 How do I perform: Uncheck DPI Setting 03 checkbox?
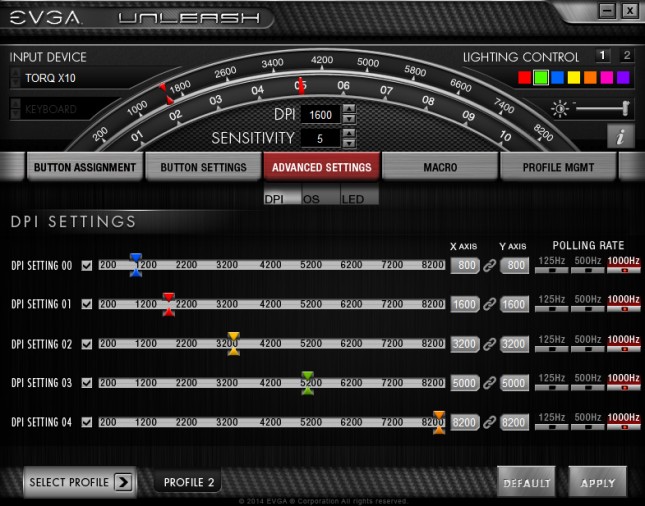coord(87,383)
